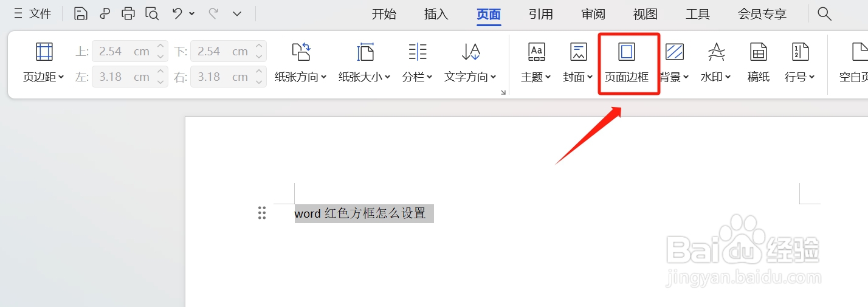Select the 页面 tab
This screenshot has height=307, width=868.
(x=489, y=14)
